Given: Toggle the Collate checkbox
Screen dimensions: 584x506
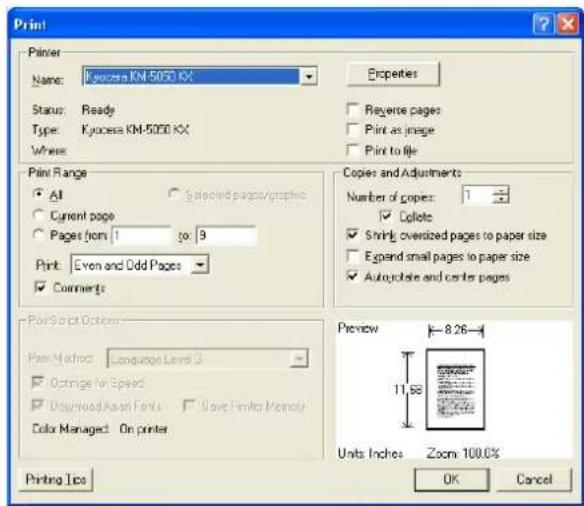Looking at the screenshot, I should pos(386,216).
